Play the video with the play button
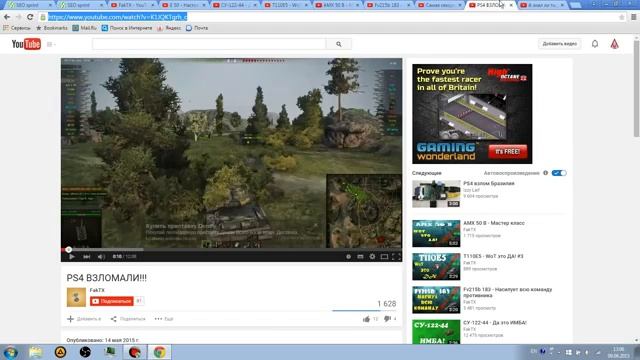 72,256
